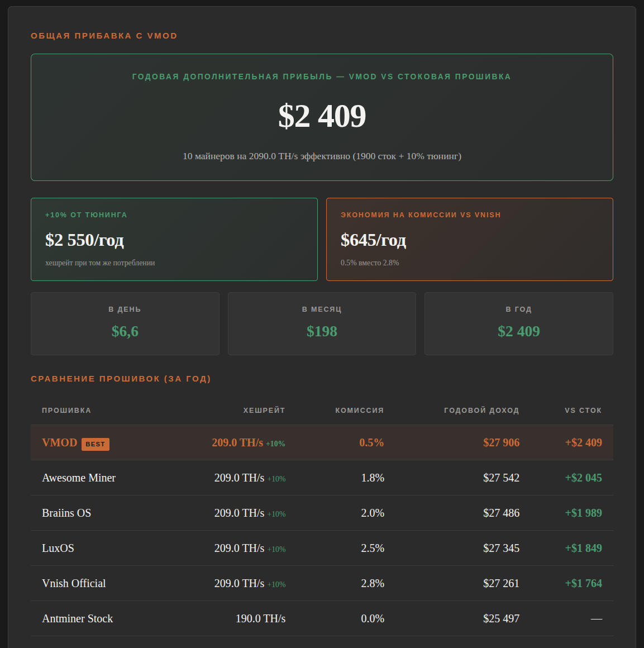Click the BEST badge next to VMOD

click(96, 444)
